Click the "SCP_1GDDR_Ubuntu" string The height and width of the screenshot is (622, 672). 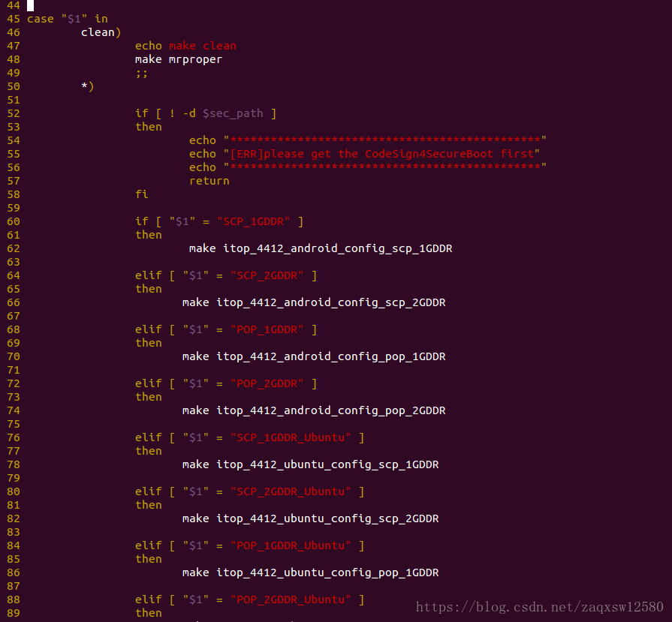pos(291,437)
